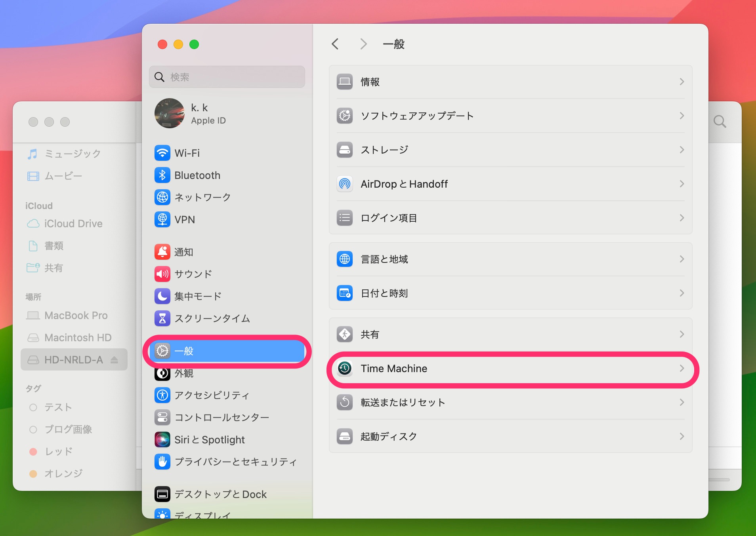Screen dimensions: 756x536
Task: Open プライバシーとセキュリティ hand icon
Action: click(162, 462)
